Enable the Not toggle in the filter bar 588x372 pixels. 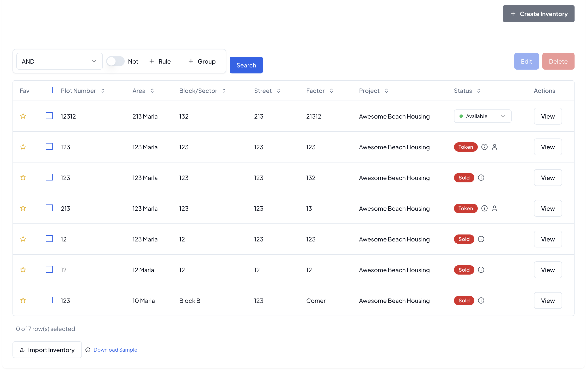[115, 61]
